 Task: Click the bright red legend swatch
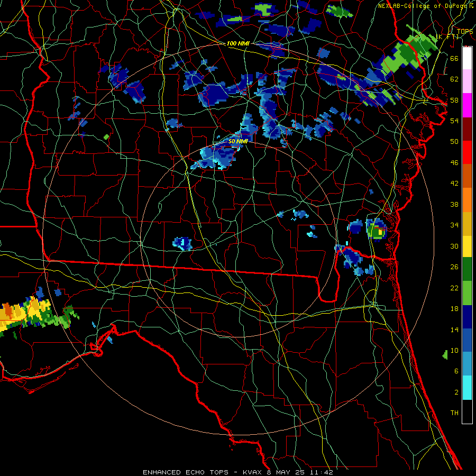[x=467, y=152]
